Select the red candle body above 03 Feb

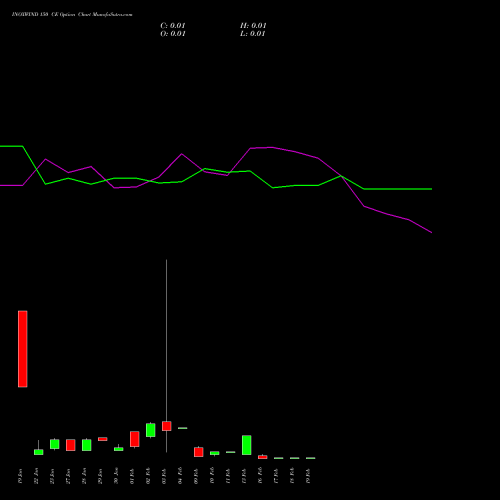(x=167, y=426)
